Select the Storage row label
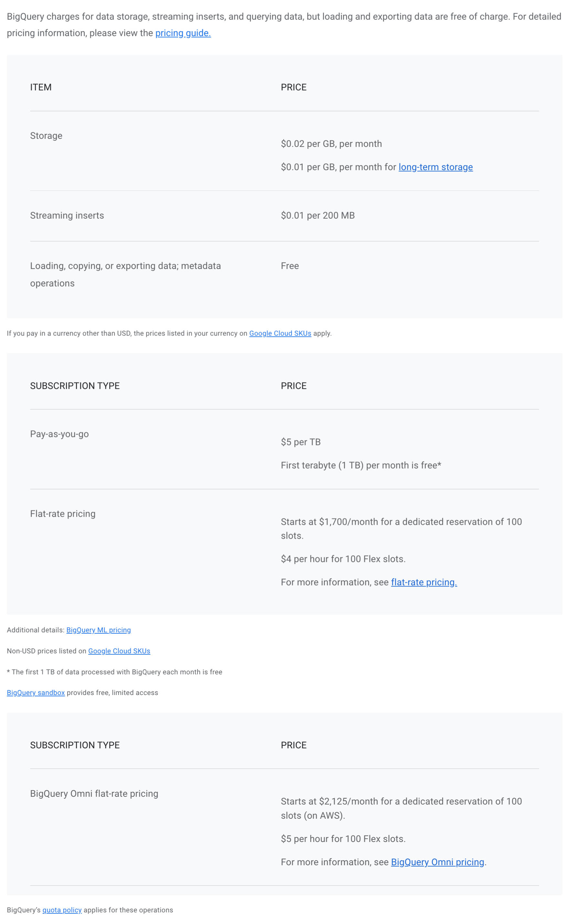Image resolution: width=573 pixels, height=924 pixels. tap(46, 136)
